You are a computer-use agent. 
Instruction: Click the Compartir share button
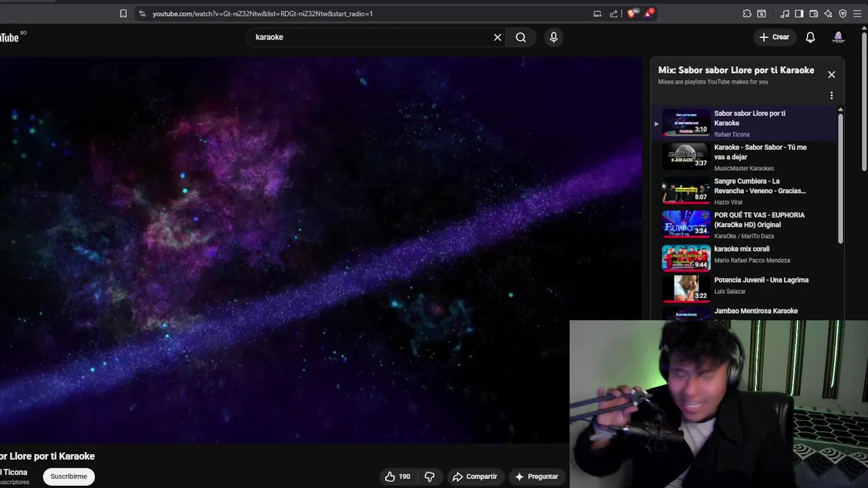pyautogui.click(x=475, y=476)
